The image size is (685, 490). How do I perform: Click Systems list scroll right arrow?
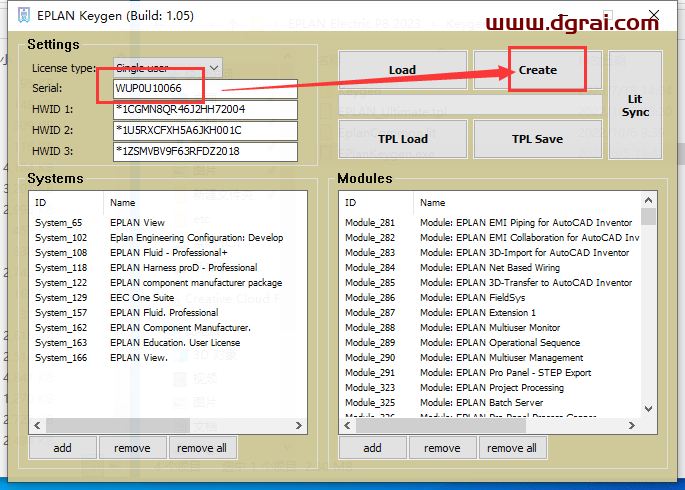pyautogui.click(x=299, y=425)
